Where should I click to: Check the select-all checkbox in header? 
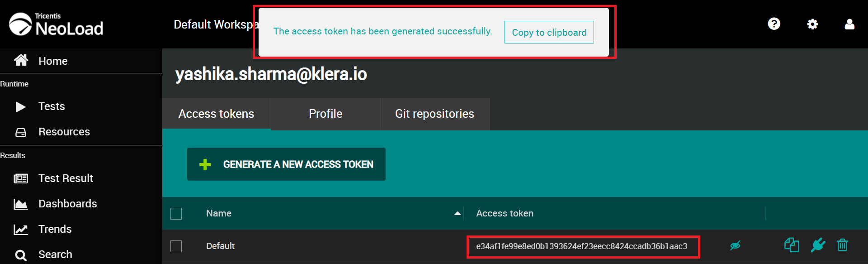pos(176,213)
